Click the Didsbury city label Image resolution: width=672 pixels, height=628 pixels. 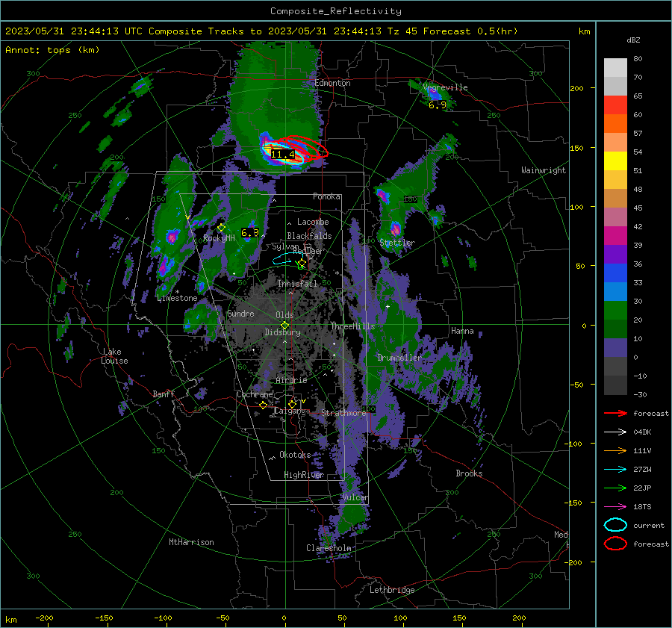click(282, 332)
